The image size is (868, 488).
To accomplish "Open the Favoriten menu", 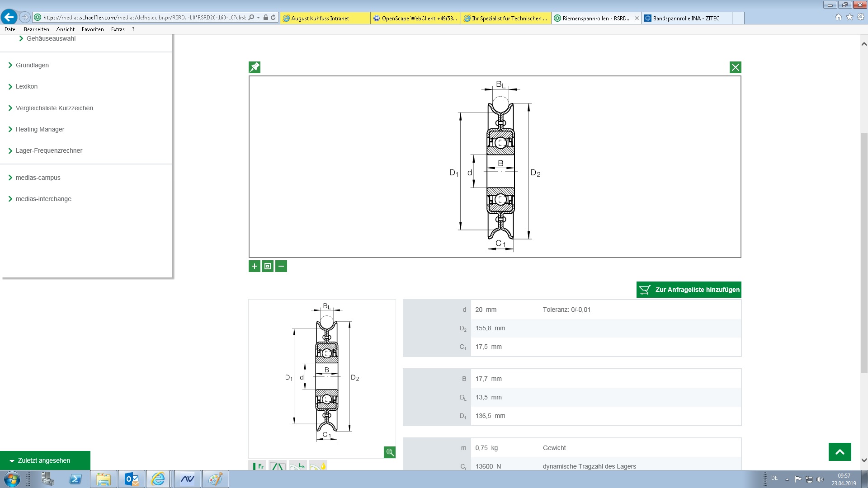I will tap(93, 29).
